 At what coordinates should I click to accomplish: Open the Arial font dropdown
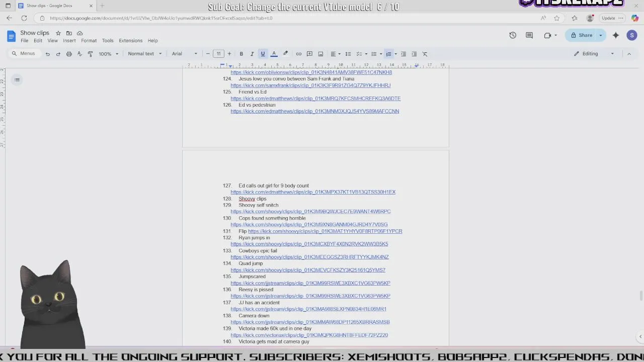click(185, 54)
